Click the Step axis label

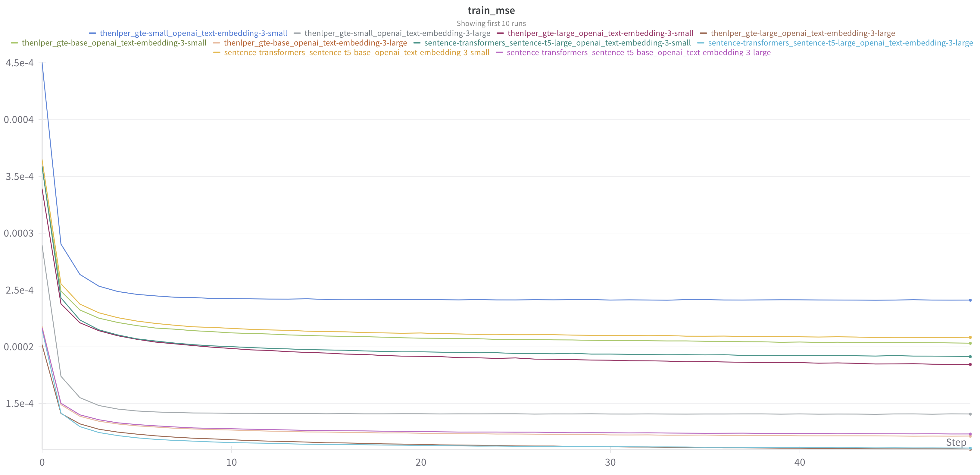tap(956, 442)
